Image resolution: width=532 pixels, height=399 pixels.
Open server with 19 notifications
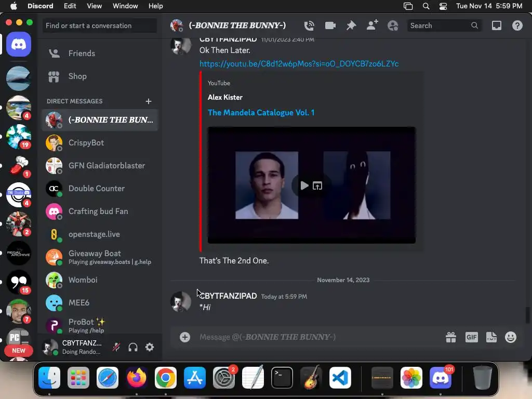[x=19, y=137]
